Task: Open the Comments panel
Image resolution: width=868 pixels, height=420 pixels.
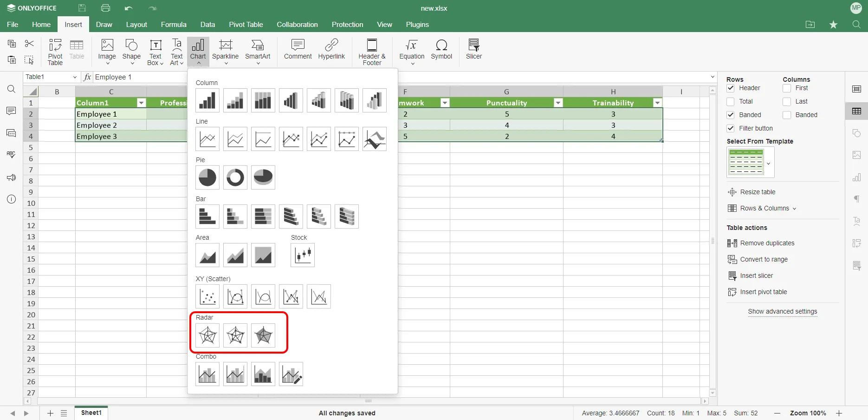Action: point(11,111)
